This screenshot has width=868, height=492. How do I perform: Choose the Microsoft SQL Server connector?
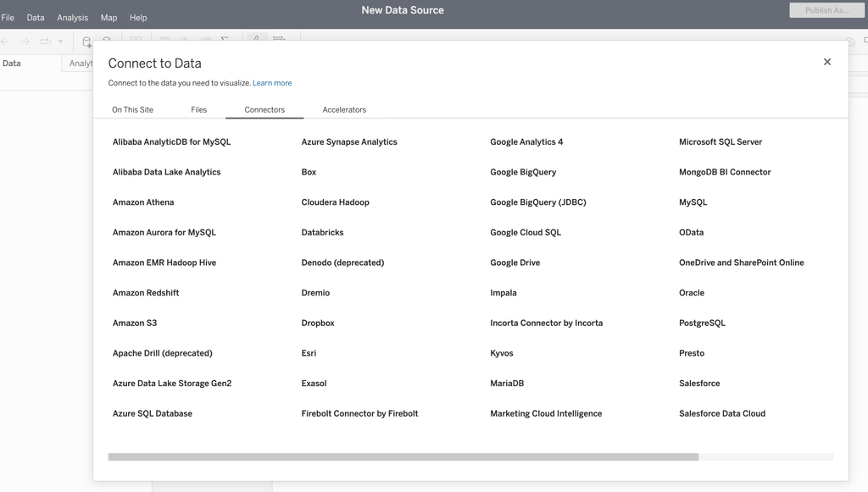pos(721,141)
